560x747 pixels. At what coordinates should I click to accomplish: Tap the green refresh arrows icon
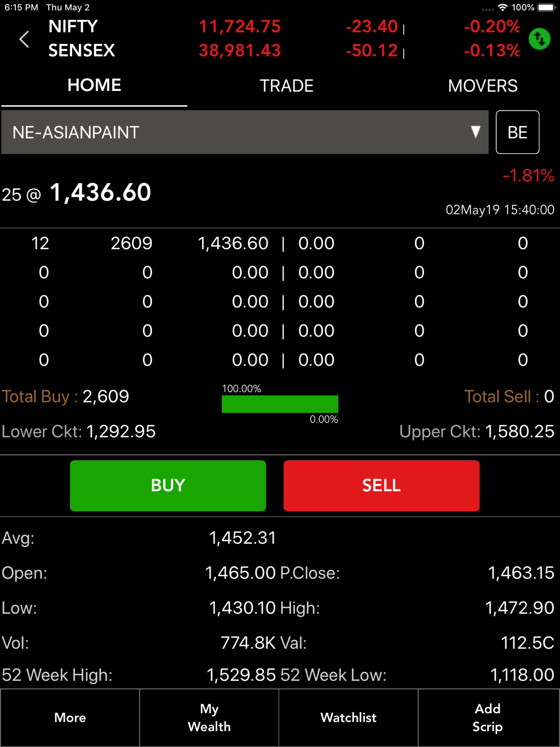coord(539,39)
